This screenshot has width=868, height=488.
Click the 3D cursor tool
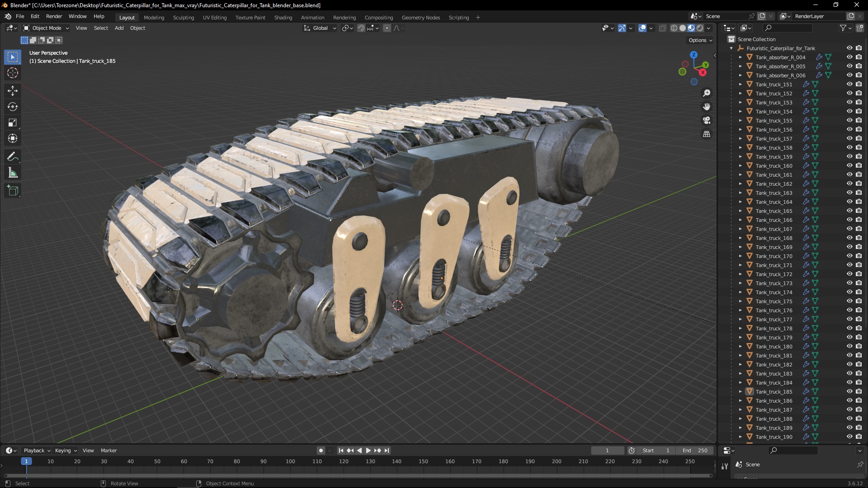click(13, 73)
